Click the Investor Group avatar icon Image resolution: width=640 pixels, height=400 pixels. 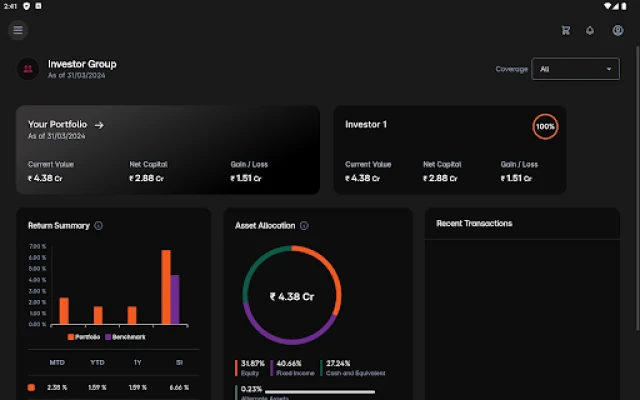(27, 69)
